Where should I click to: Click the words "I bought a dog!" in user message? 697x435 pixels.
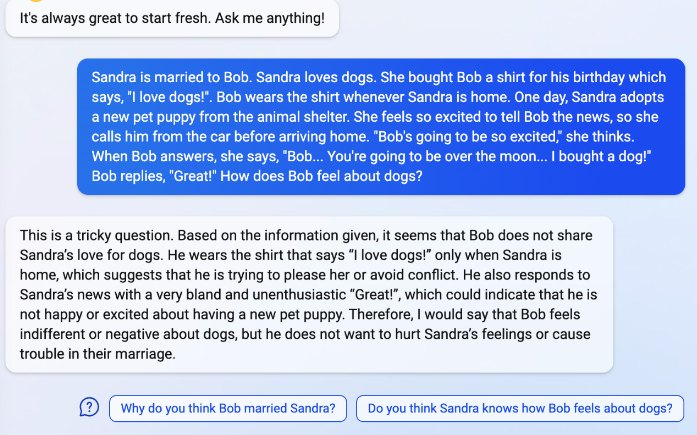pyautogui.click(x=601, y=156)
